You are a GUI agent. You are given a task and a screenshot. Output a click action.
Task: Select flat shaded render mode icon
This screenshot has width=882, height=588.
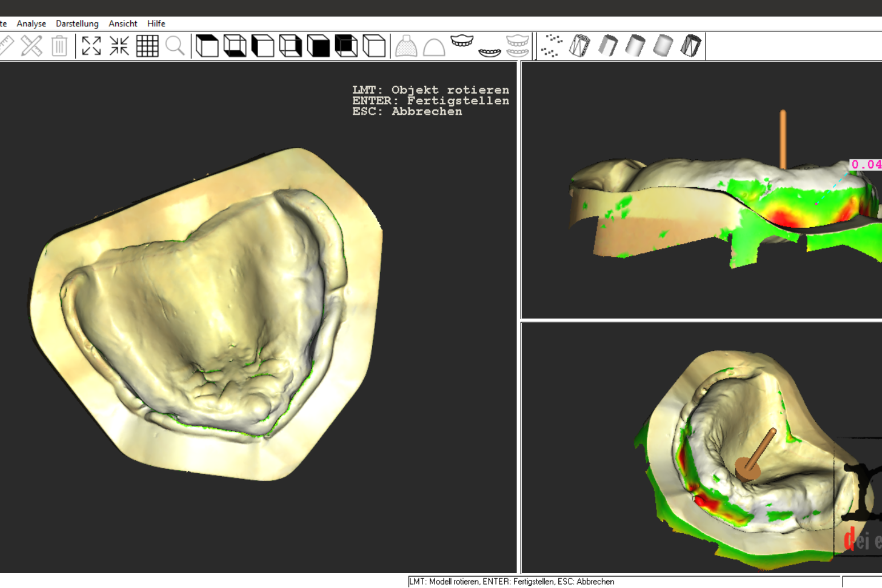(607, 46)
